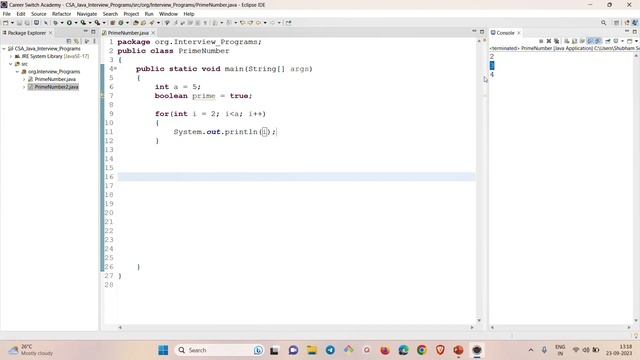Viewport: 640px width, 360px height.
Task: Click the Last Edit Location icon
Action: point(242,23)
